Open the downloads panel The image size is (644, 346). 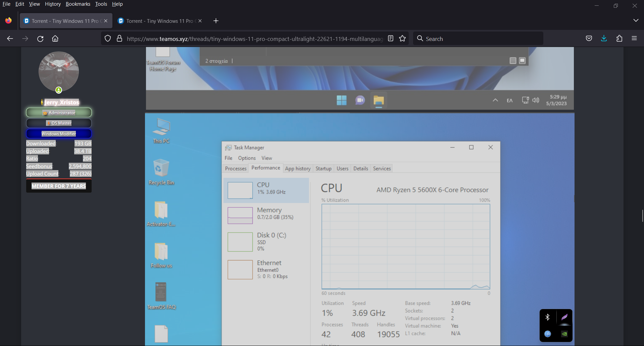pos(604,39)
